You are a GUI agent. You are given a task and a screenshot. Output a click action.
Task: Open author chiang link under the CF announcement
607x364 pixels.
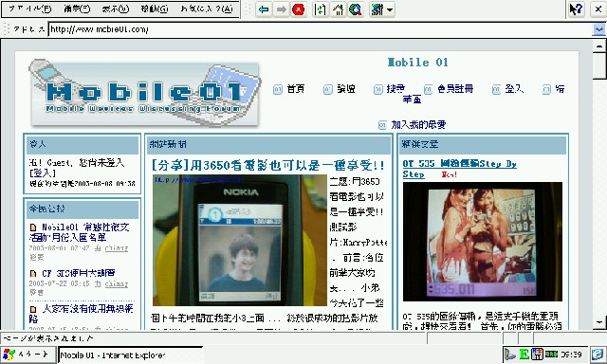(x=117, y=283)
